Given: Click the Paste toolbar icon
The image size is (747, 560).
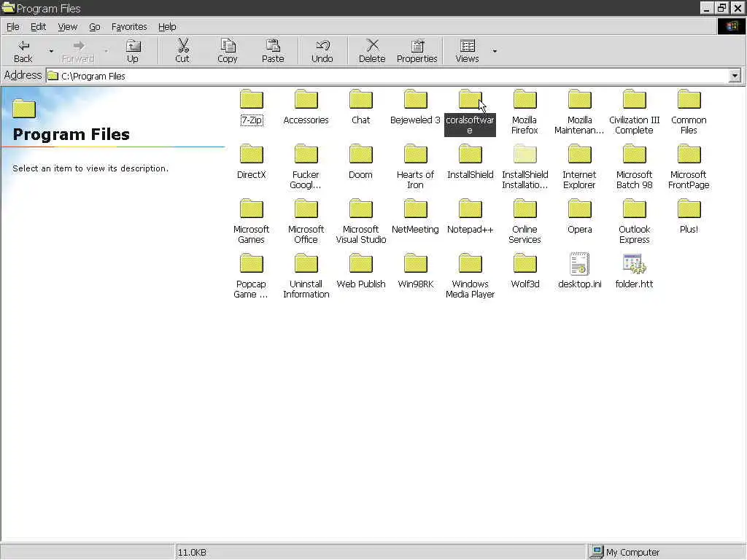Looking at the screenshot, I should [273, 51].
